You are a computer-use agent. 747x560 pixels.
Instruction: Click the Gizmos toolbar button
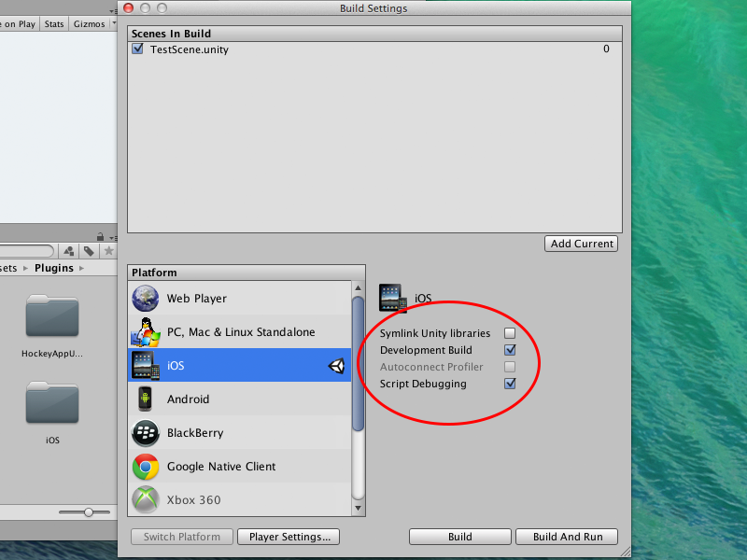pos(89,24)
